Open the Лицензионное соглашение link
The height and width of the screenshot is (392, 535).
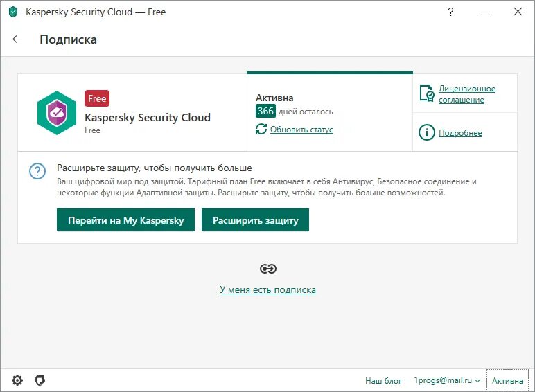467,94
